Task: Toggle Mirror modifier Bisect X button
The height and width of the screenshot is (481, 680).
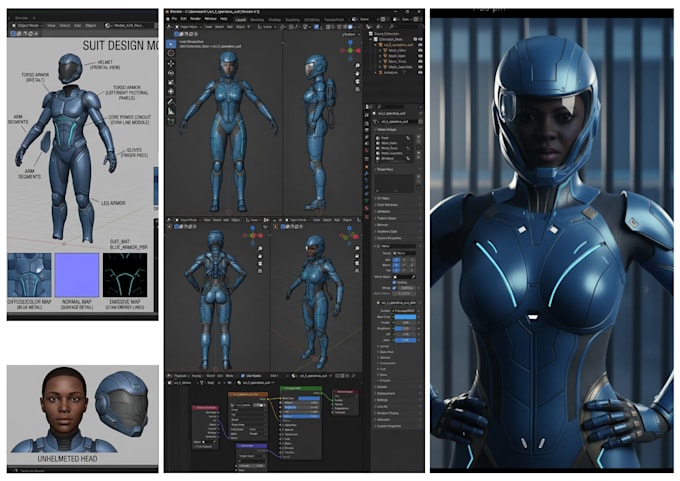Action: (396, 265)
